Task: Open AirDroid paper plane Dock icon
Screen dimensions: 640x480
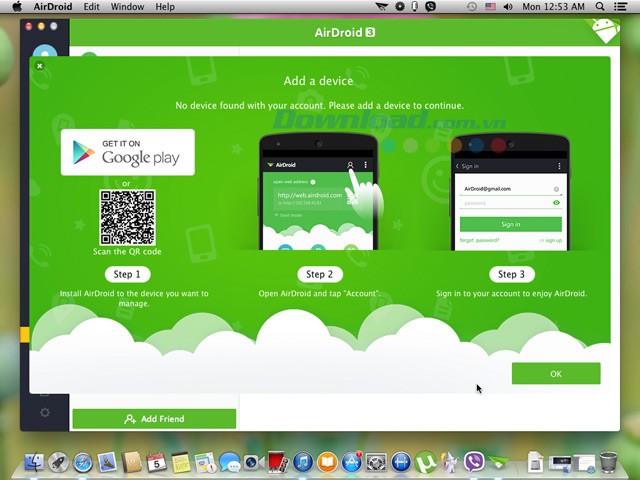Action: coord(498,462)
